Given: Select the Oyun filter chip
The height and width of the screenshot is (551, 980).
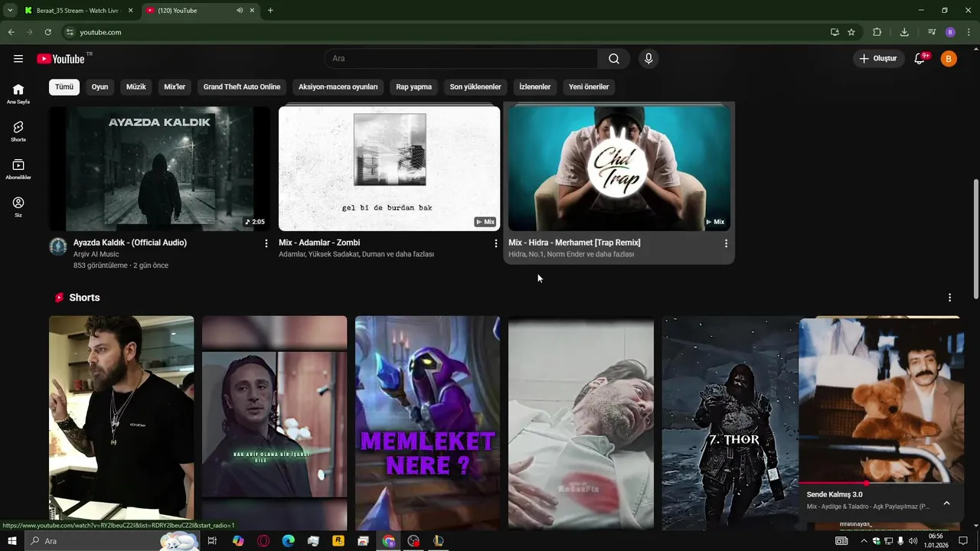Looking at the screenshot, I should click(x=100, y=86).
